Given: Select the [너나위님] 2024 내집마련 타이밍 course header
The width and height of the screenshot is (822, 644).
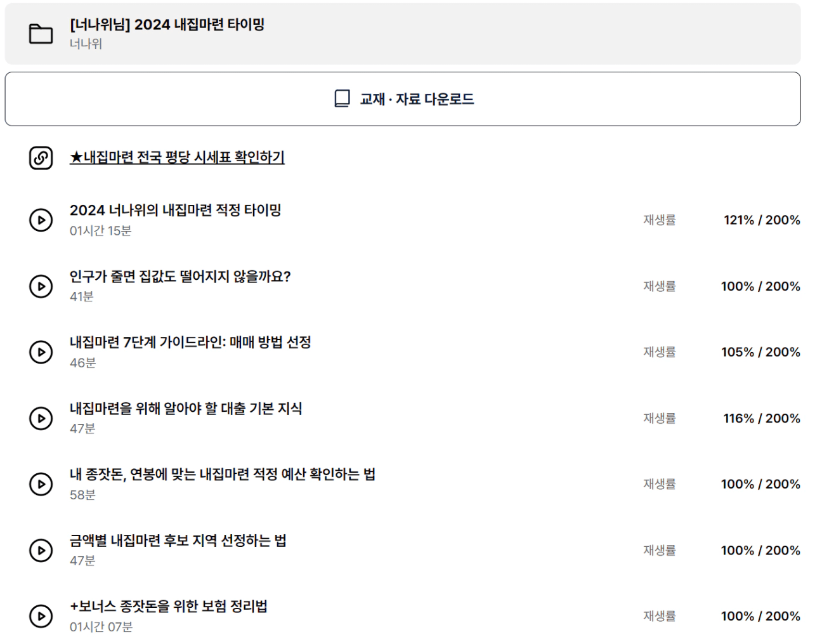Looking at the screenshot, I should pos(403,34).
